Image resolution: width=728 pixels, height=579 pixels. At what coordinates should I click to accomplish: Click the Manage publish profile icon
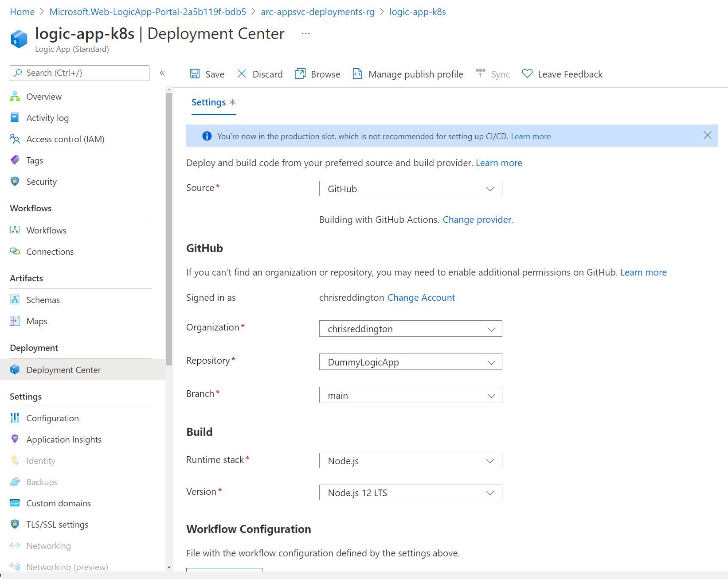click(x=357, y=74)
